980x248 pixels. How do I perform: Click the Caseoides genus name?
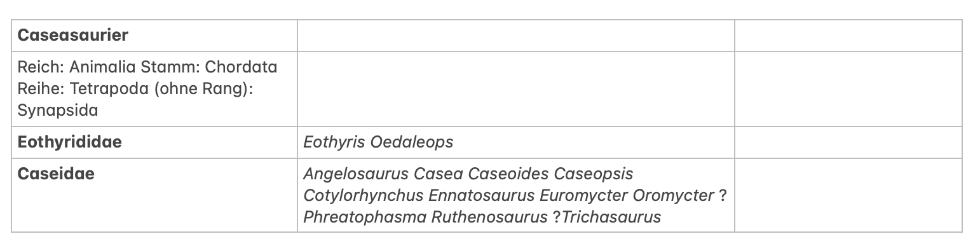click(509, 174)
